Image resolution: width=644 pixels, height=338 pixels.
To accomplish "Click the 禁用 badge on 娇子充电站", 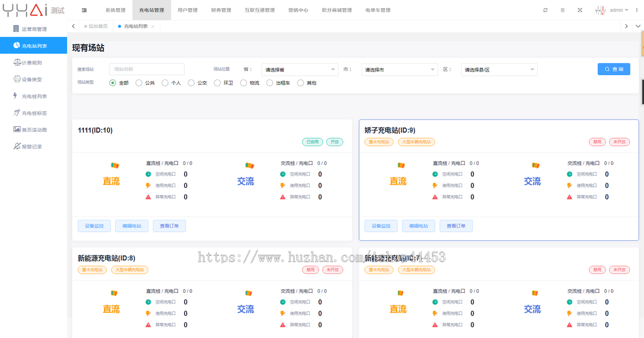I will tap(597, 142).
